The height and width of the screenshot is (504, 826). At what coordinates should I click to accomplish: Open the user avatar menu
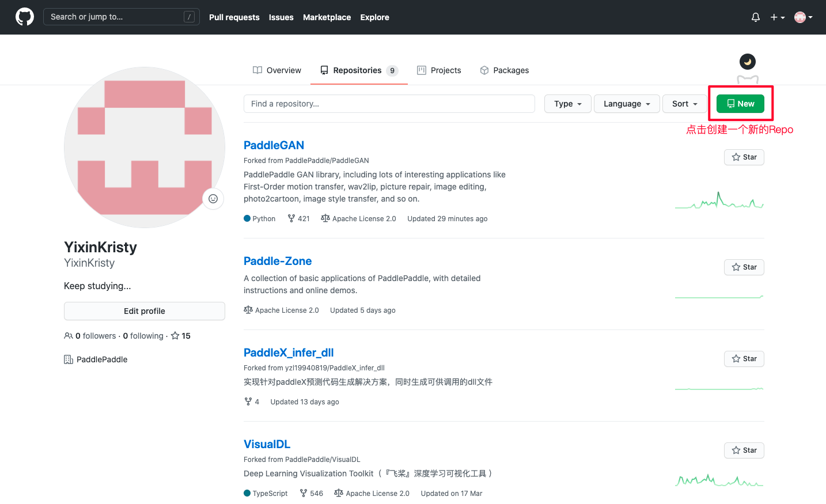click(x=804, y=17)
